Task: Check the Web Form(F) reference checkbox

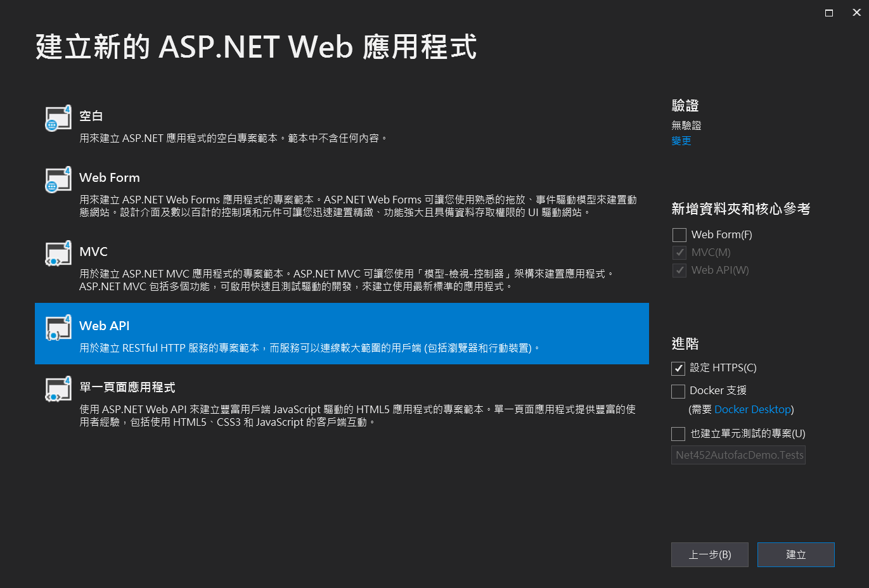Action: (x=679, y=235)
